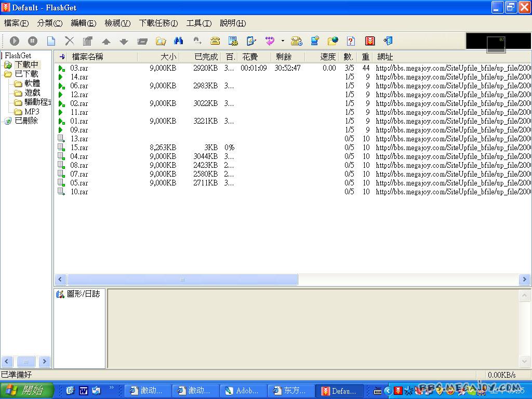Select the 遊戲 subfolder

32,92
